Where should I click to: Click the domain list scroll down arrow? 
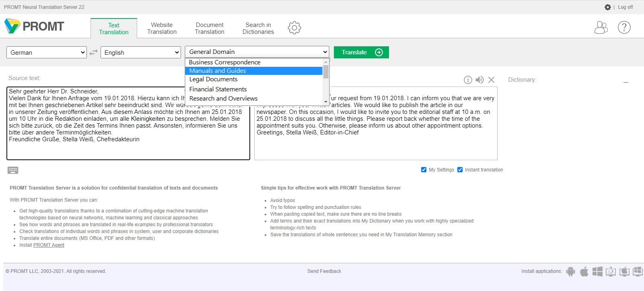pos(326,101)
